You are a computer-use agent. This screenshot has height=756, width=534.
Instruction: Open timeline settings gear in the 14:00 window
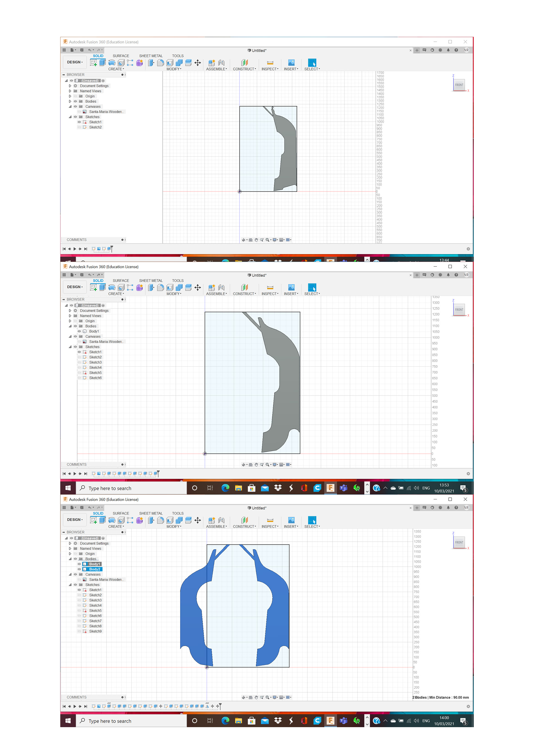(468, 706)
